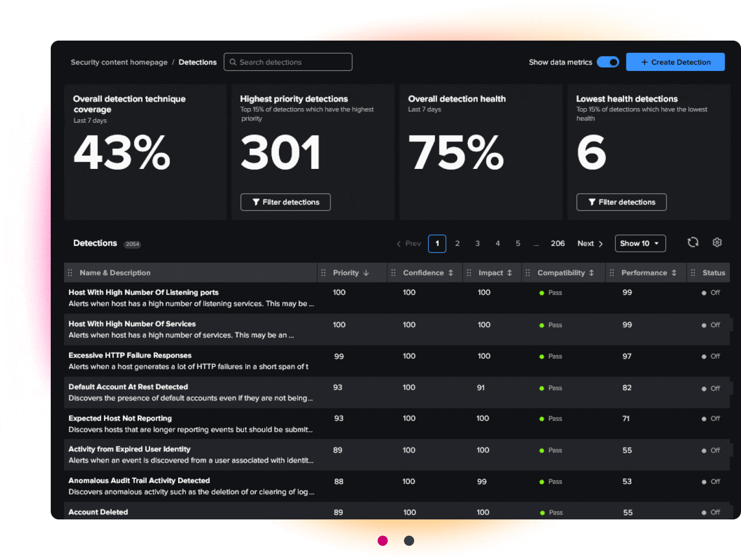Screen dimensions: 741x560
Task: Click the plus icon on Create Detection button
Action: [644, 62]
